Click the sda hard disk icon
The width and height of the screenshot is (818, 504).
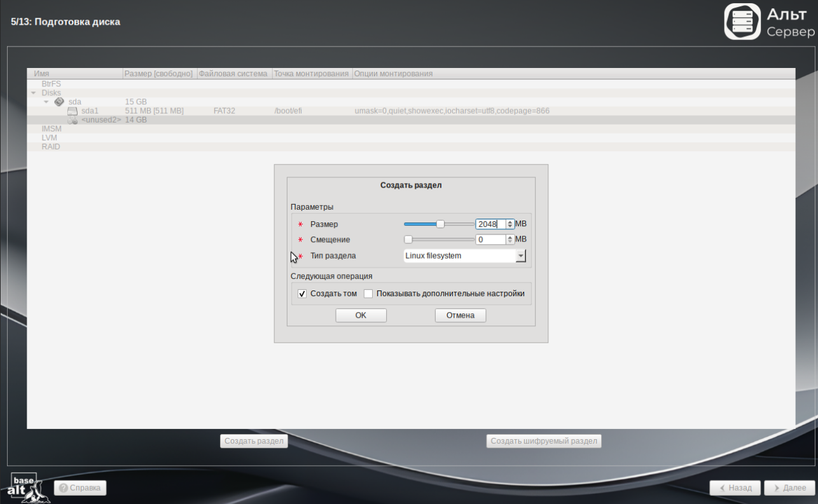[59, 102]
